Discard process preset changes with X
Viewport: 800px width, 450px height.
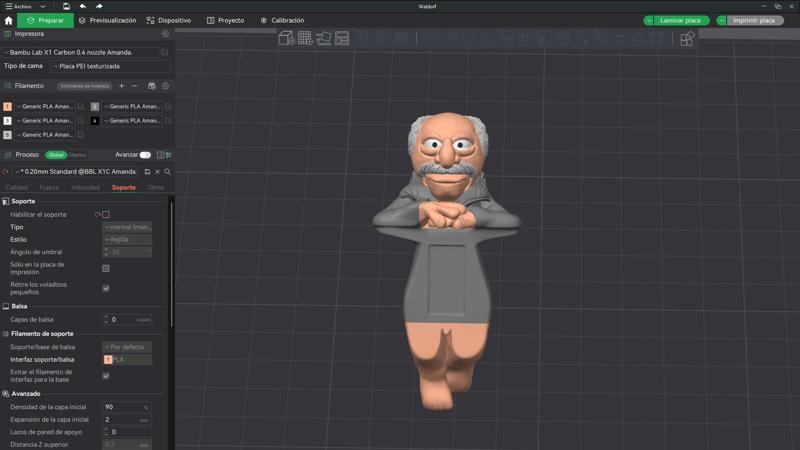[158, 172]
